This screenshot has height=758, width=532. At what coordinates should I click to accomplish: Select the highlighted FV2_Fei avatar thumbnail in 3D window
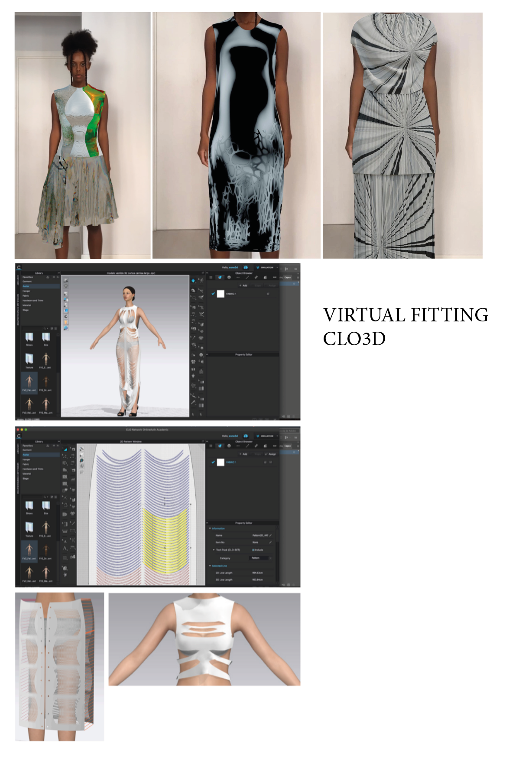click(29, 382)
